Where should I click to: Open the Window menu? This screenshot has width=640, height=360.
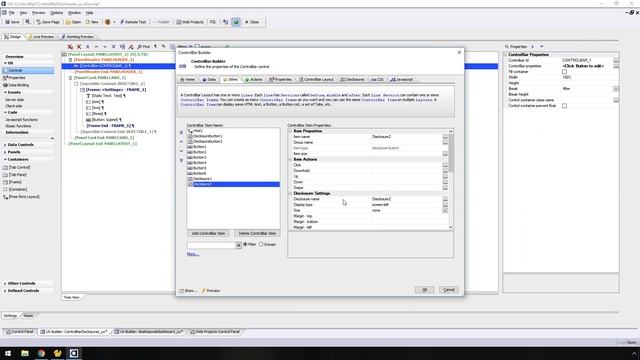pyautogui.click(x=74, y=13)
